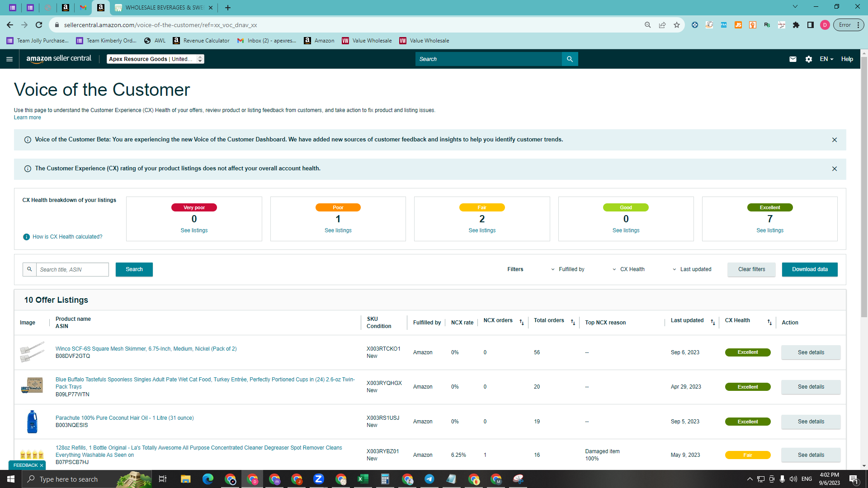Viewport: 868px width, 488px height.
Task: Open the Seller Central settings gear
Action: [x=809, y=59]
